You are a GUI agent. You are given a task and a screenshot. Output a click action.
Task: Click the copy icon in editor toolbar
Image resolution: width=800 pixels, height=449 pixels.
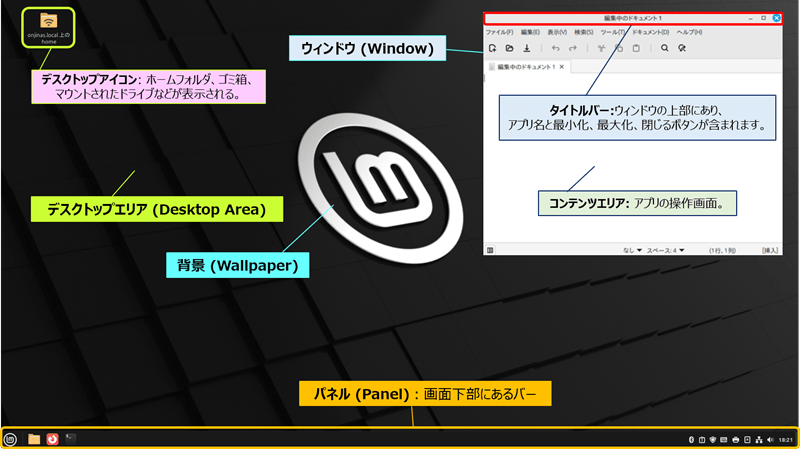pos(619,48)
